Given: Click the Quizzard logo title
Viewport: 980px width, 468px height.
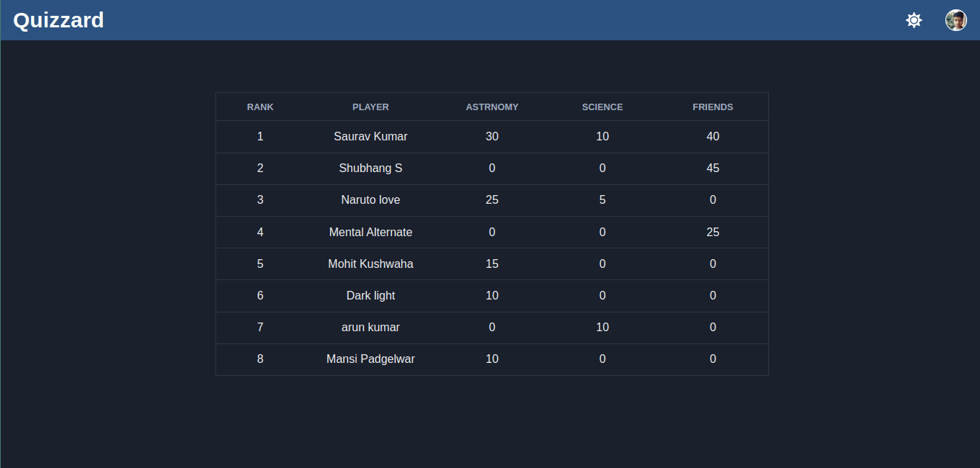Looking at the screenshot, I should (x=58, y=20).
